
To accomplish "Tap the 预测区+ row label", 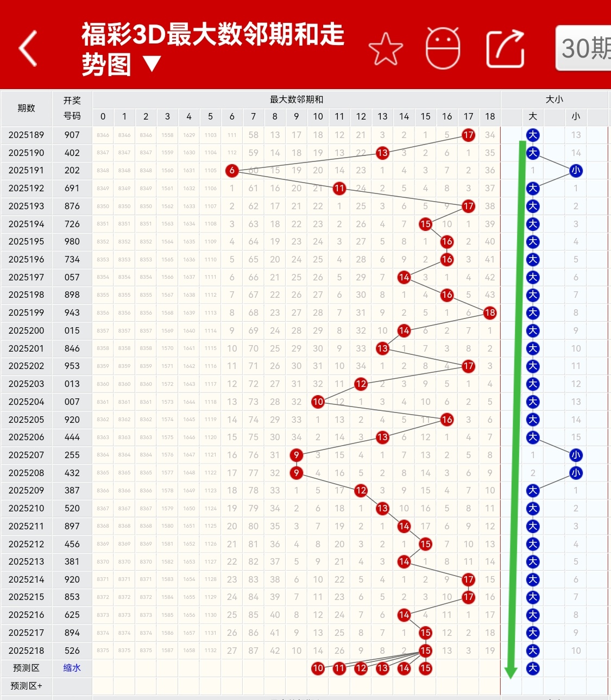I will tap(26, 686).
